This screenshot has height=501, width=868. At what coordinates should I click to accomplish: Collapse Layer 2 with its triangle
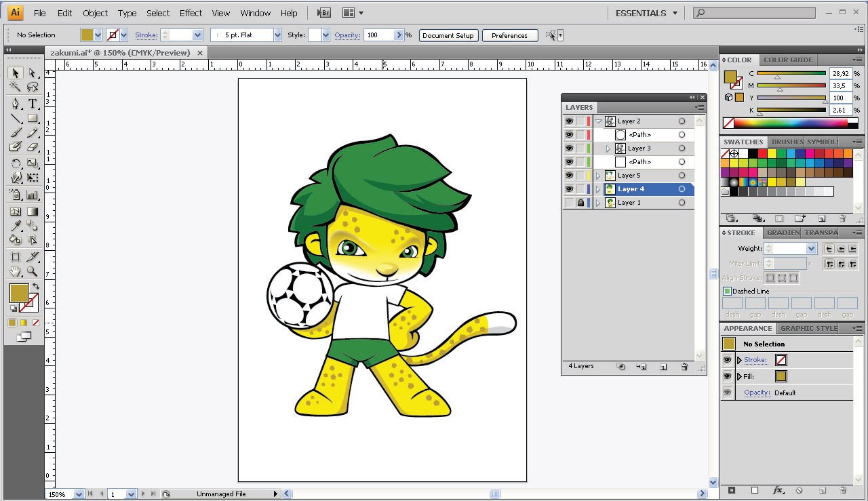[599, 121]
